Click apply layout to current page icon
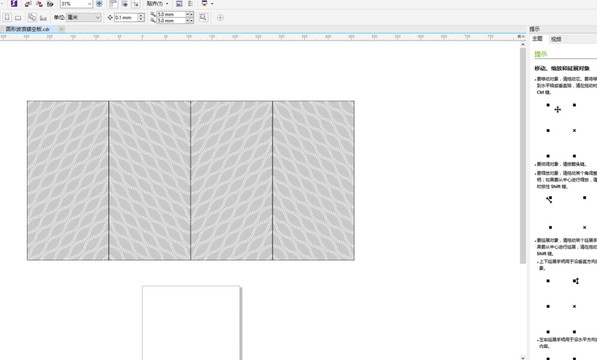 pyautogui.click(x=43, y=18)
